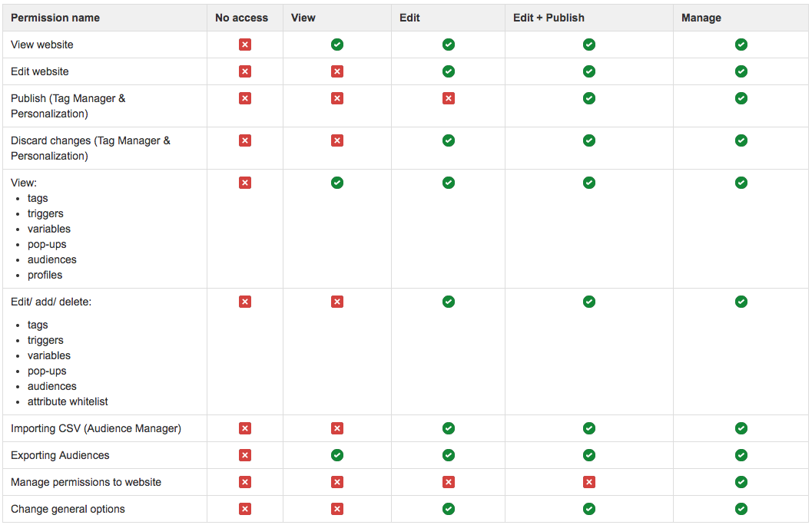
Task: Click the green check for Edit website under Manage
Action: click(741, 71)
